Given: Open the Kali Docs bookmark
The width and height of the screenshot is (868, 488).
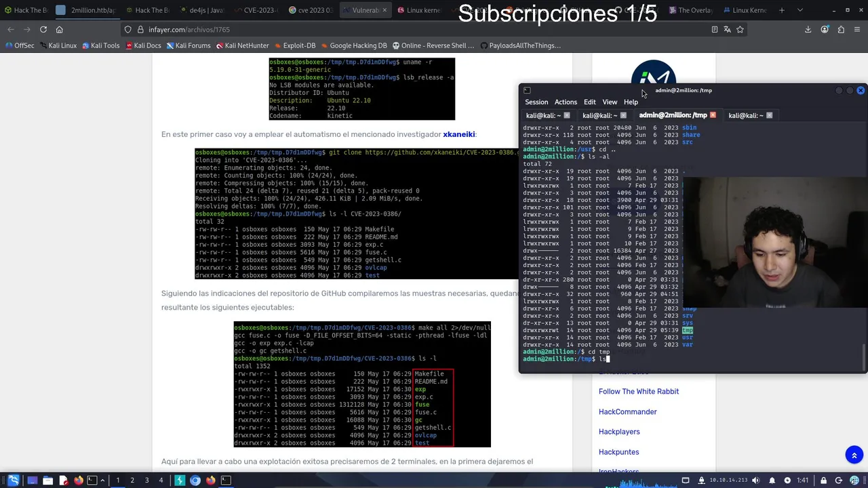Looking at the screenshot, I should (x=142, y=45).
